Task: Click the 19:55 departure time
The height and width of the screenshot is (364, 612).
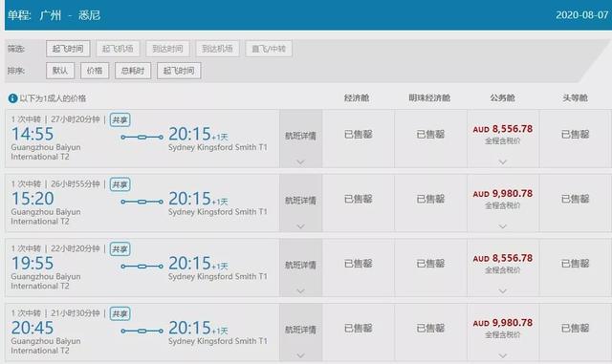Action: (x=33, y=264)
